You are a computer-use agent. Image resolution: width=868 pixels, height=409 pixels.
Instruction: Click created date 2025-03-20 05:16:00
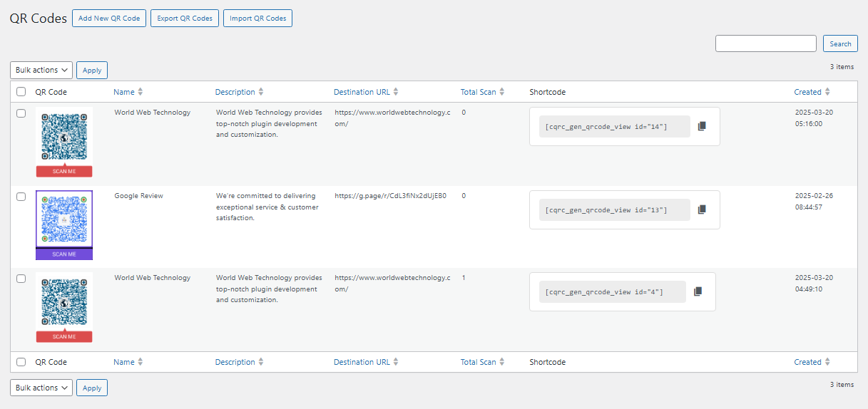814,118
